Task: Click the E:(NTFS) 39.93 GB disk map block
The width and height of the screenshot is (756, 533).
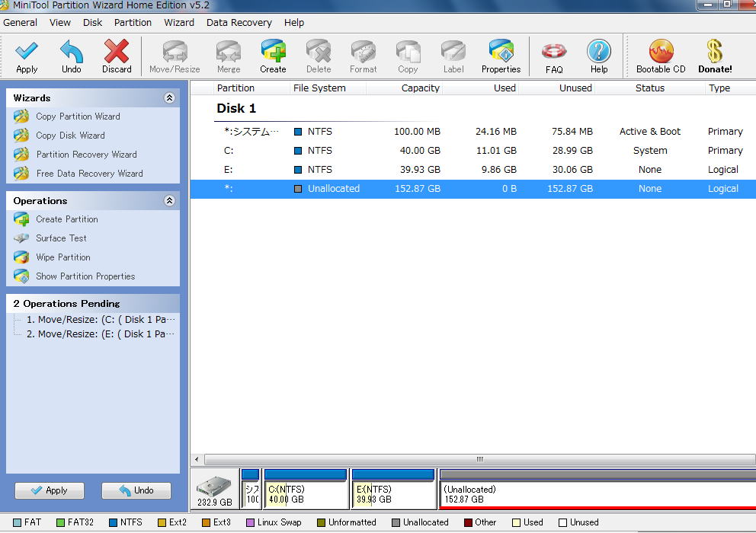Action: pyautogui.click(x=393, y=489)
